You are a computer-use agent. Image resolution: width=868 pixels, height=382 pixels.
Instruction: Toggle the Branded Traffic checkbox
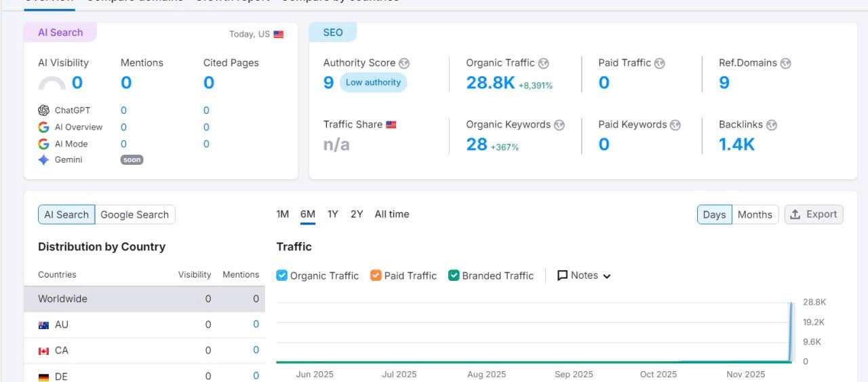coord(454,275)
